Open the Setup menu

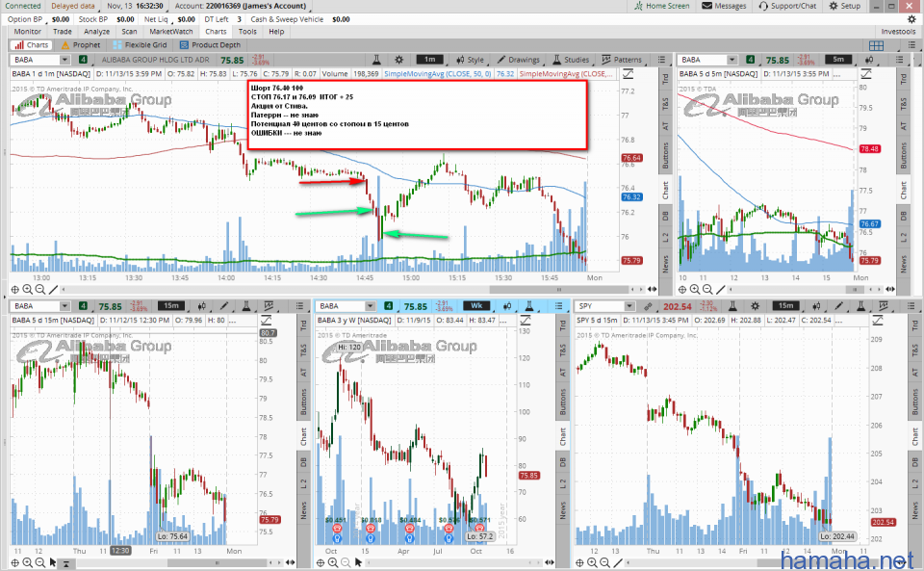[x=845, y=6]
